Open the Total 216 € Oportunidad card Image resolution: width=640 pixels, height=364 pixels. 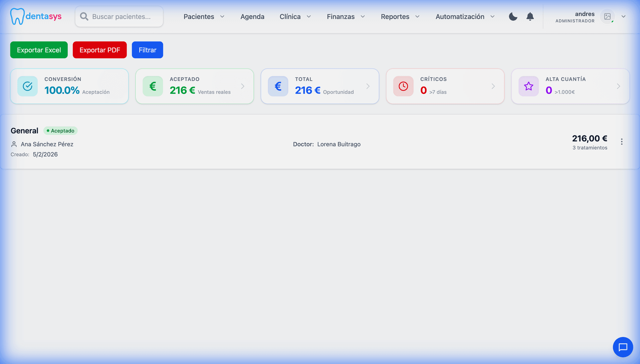coord(320,86)
